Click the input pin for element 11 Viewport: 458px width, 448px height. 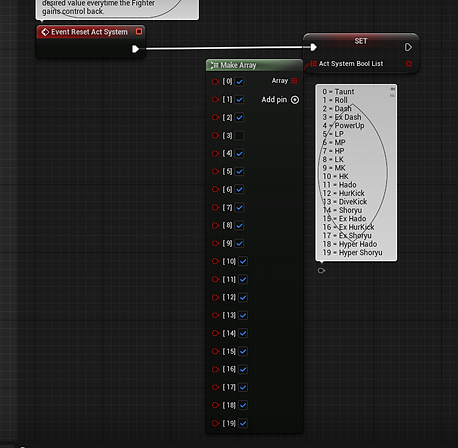pyautogui.click(x=215, y=279)
